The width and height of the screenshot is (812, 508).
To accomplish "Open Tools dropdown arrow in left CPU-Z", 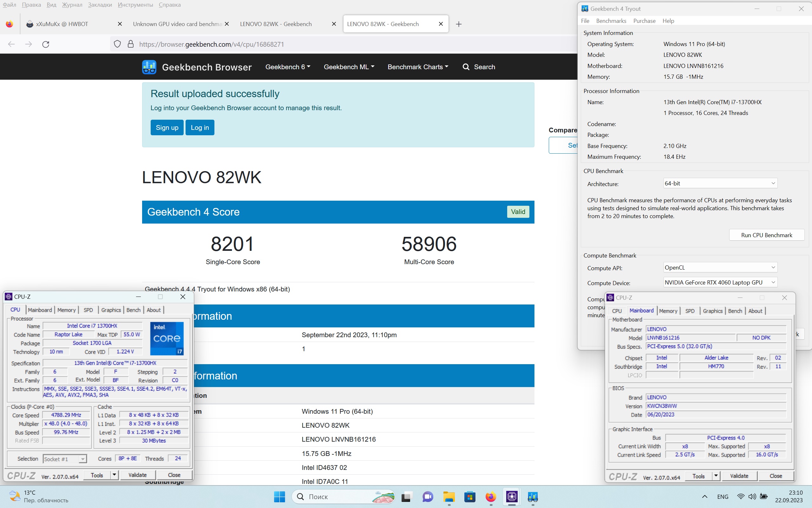I will pyautogui.click(x=115, y=475).
